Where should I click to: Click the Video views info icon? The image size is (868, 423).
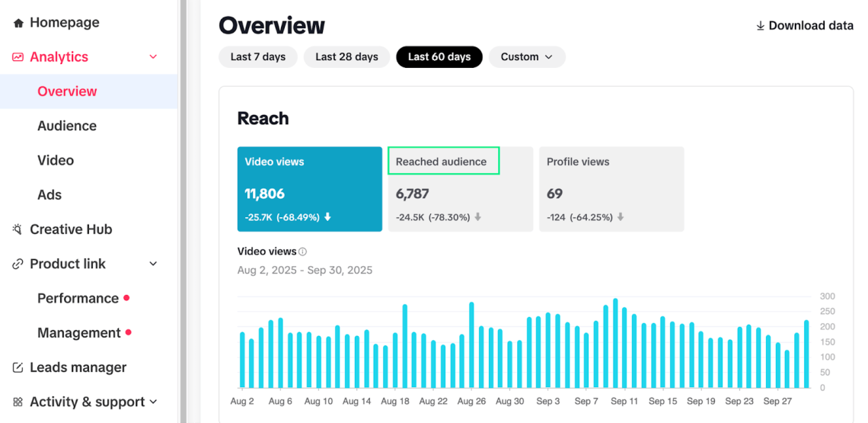[302, 252]
